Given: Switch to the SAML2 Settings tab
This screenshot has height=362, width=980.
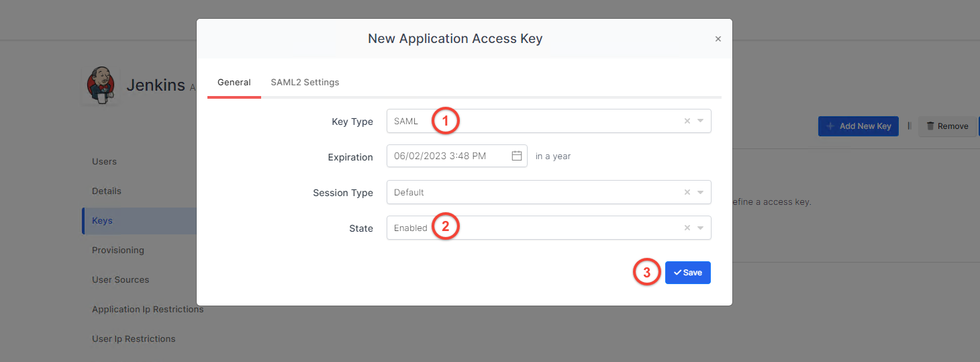Looking at the screenshot, I should tap(305, 83).
